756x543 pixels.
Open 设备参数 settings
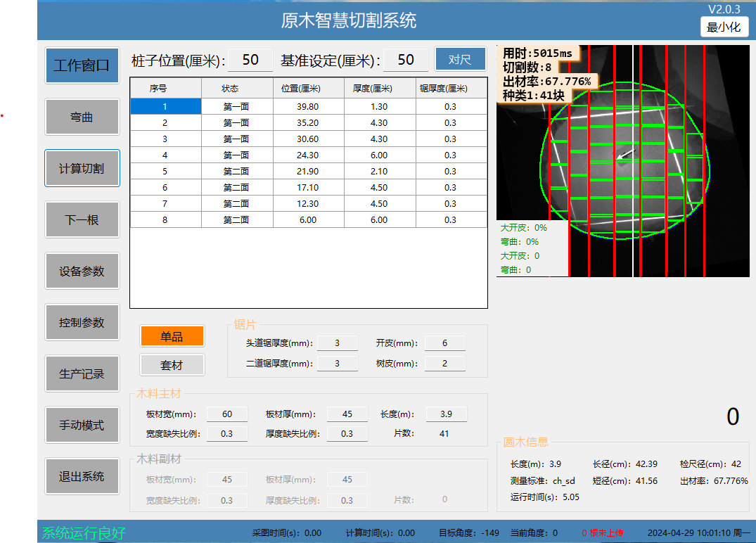82,271
